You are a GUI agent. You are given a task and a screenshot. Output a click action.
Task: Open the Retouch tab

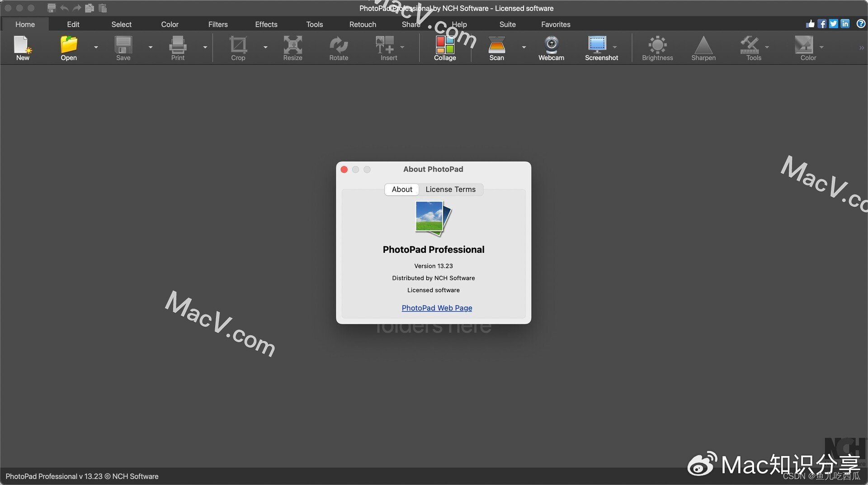363,24
